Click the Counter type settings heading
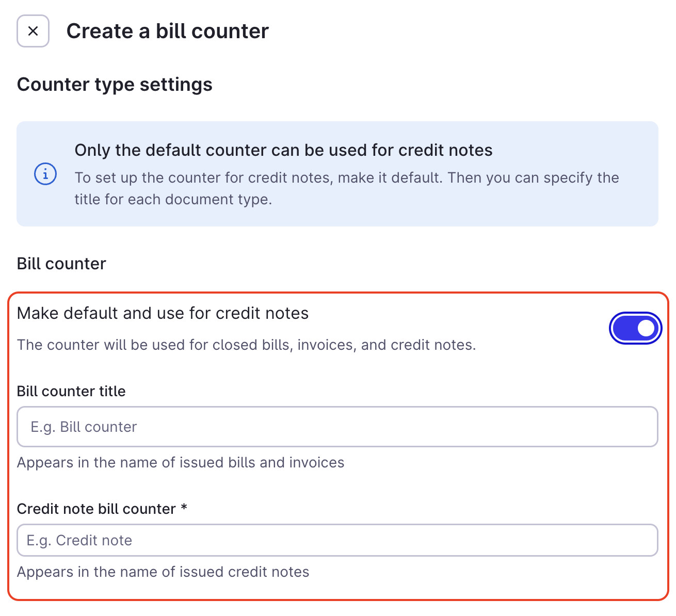 coord(115,84)
